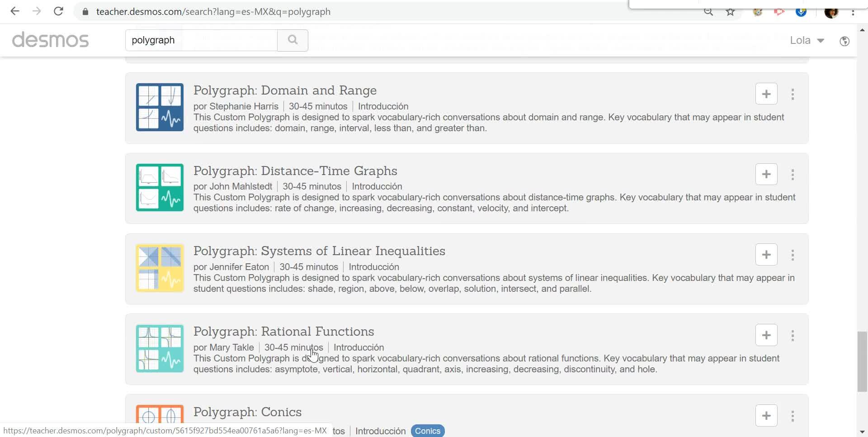Click 'Introducción' label on Domain and Range

point(383,106)
